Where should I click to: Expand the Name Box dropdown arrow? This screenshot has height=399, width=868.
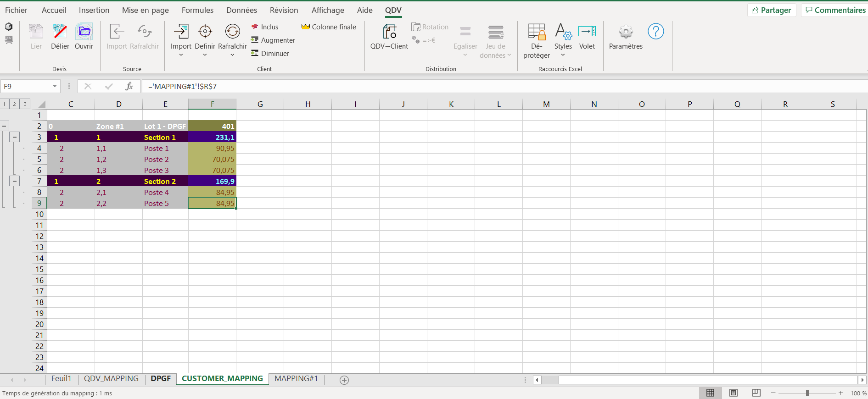[55, 86]
